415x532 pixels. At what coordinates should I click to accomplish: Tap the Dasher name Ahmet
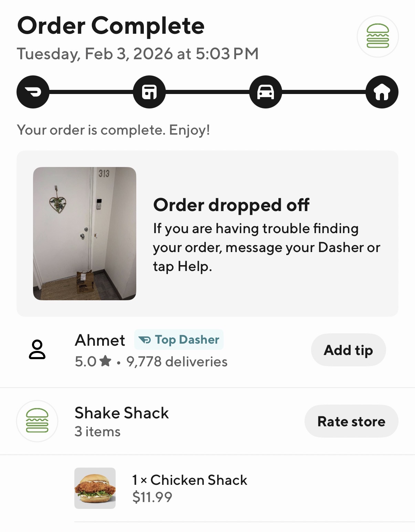click(x=100, y=341)
